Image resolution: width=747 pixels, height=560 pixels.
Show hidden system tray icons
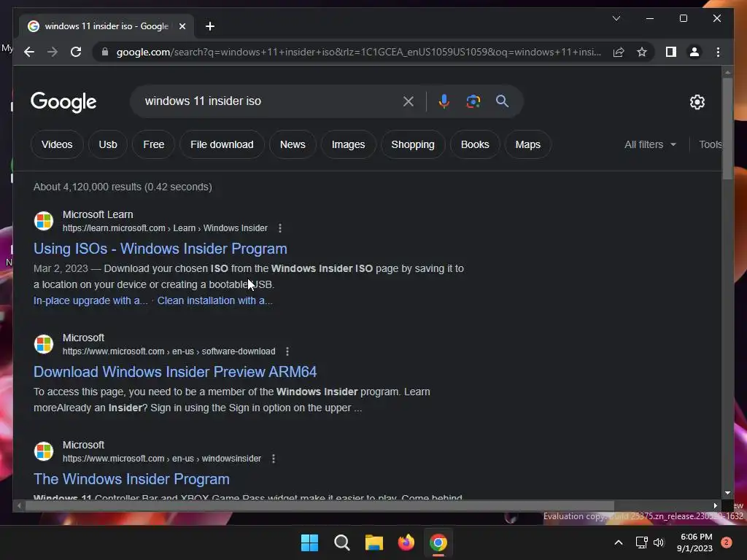pyautogui.click(x=619, y=542)
